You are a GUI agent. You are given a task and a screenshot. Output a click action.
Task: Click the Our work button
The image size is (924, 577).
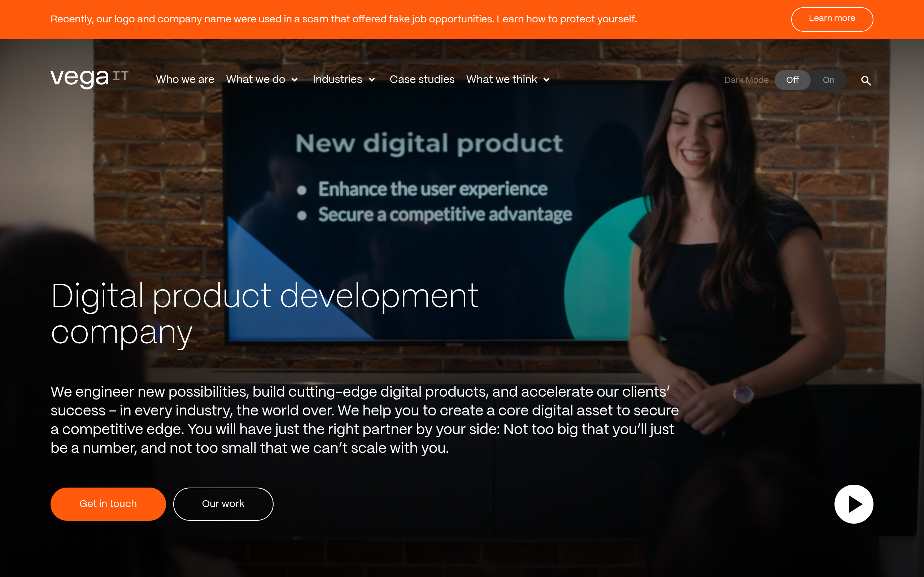223,504
